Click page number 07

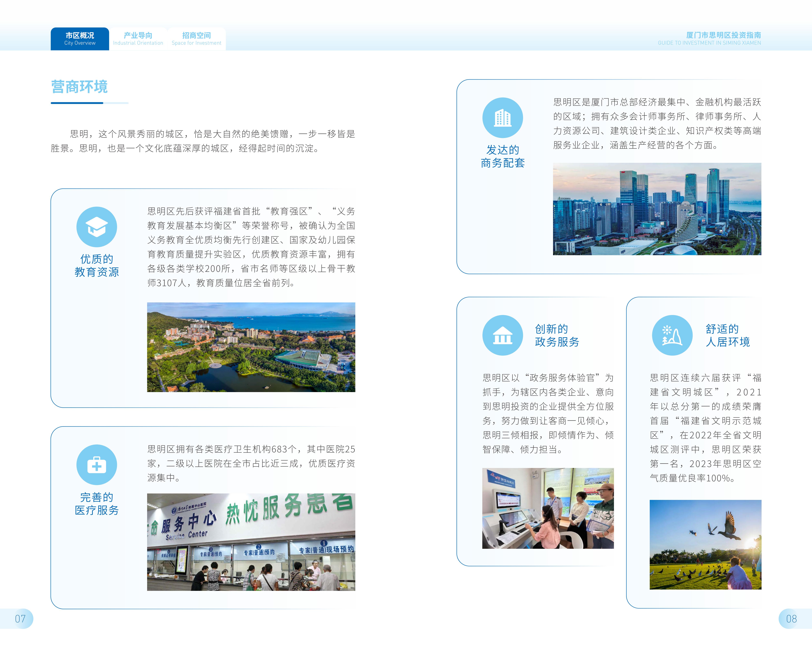pos(20,619)
